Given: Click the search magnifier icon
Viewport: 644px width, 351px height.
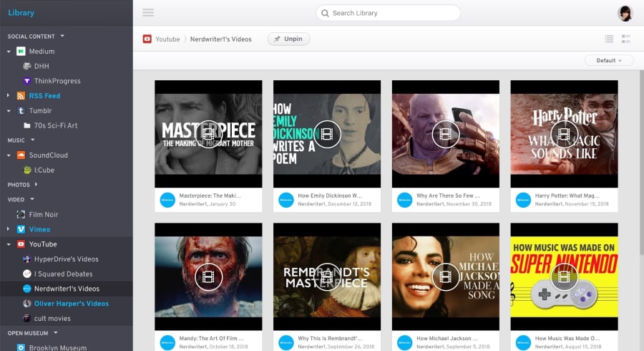Looking at the screenshot, I should click(x=325, y=13).
